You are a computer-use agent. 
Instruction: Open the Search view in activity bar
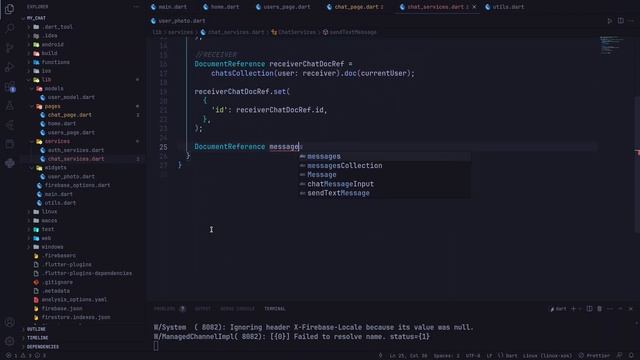point(9,28)
